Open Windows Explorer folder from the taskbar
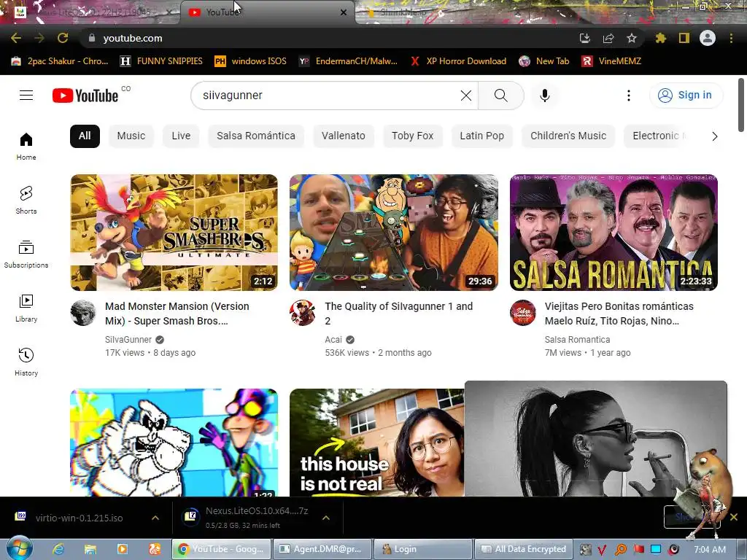This screenshot has width=747, height=560. (x=90, y=549)
